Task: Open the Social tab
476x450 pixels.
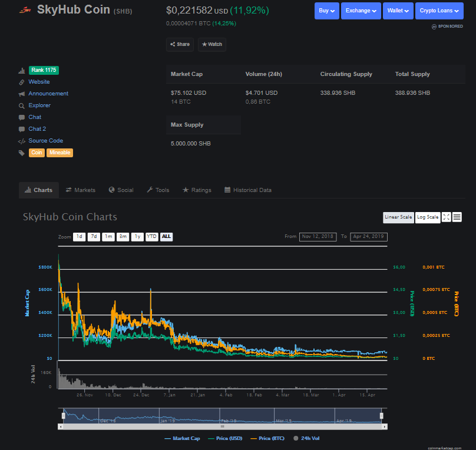Action: point(121,190)
